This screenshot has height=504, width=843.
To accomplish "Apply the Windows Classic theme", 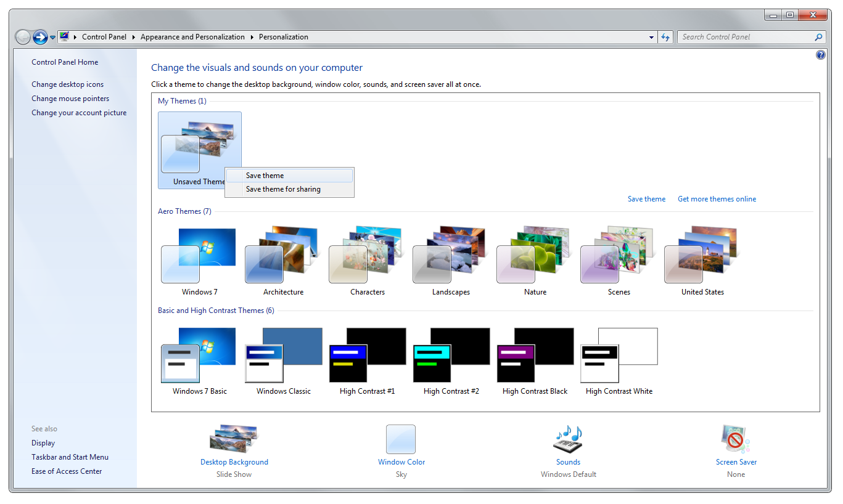I will pyautogui.click(x=283, y=360).
